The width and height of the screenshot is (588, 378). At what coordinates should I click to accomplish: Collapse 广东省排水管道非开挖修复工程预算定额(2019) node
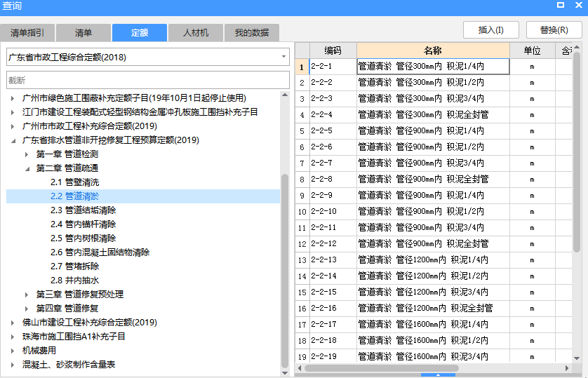tap(13, 140)
